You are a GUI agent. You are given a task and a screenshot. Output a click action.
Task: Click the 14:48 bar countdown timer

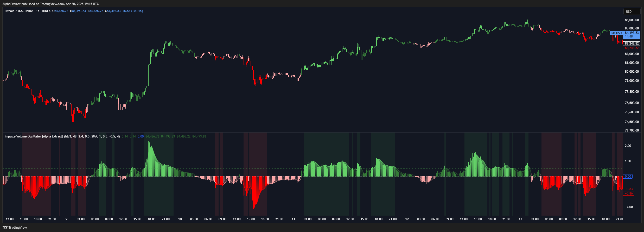tap(629, 36)
